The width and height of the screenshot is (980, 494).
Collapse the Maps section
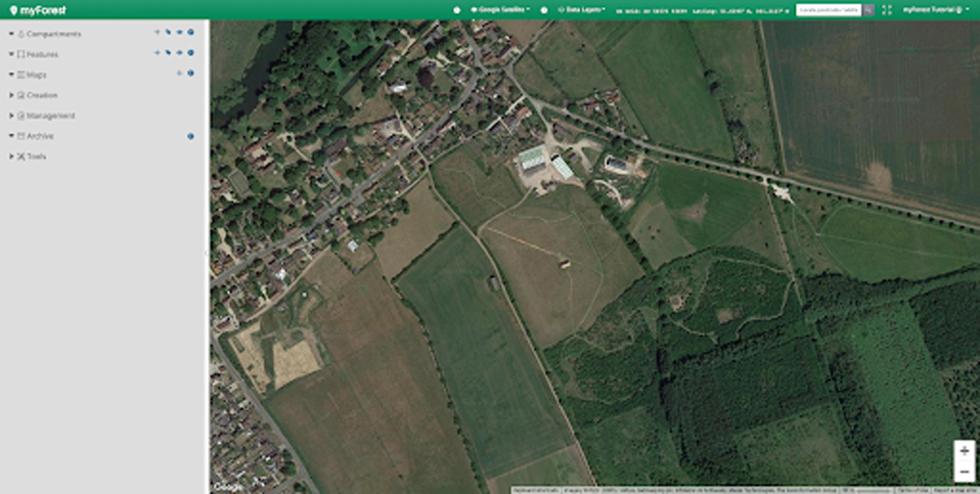point(11,74)
